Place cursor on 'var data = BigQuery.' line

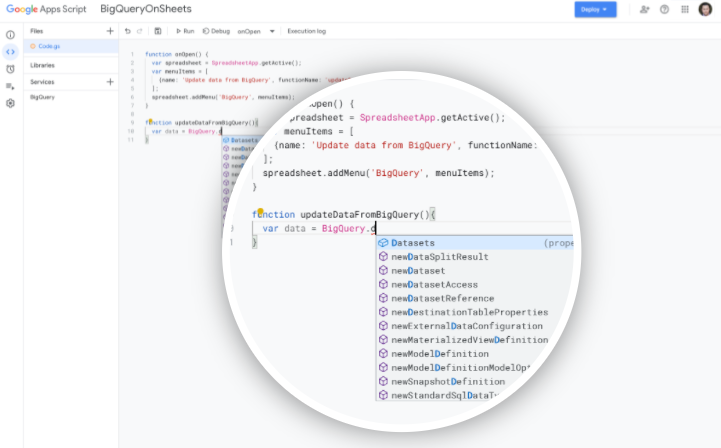click(319, 228)
